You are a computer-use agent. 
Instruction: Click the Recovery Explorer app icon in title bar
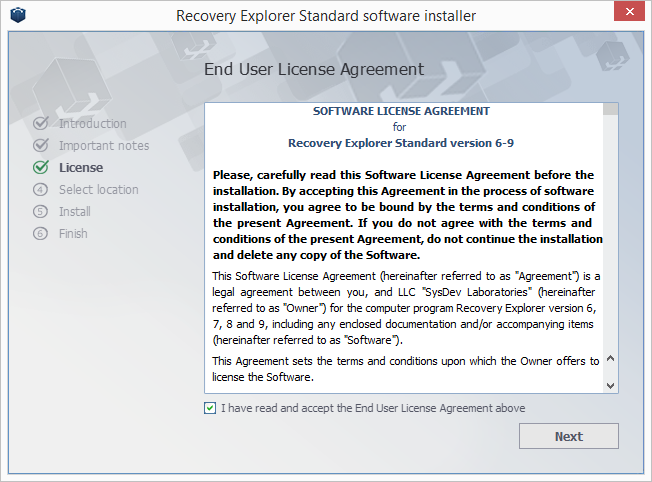pyautogui.click(x=18, y=15)
